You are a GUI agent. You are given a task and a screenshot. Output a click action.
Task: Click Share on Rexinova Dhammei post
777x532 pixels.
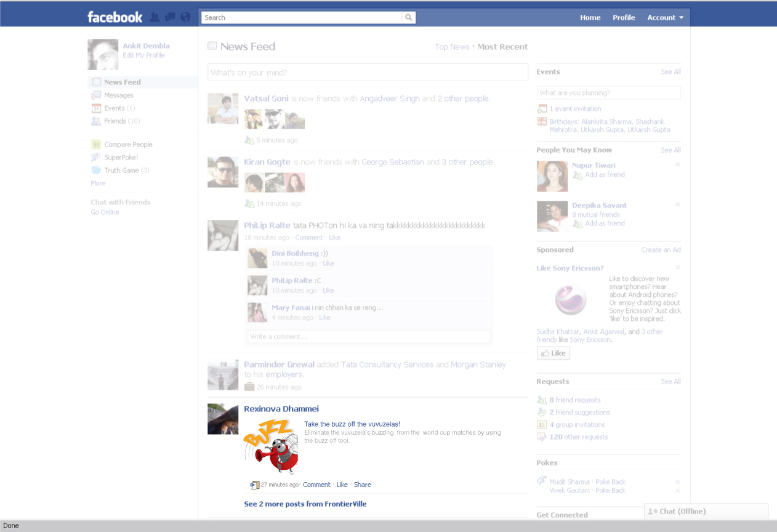tap(363, 485)
